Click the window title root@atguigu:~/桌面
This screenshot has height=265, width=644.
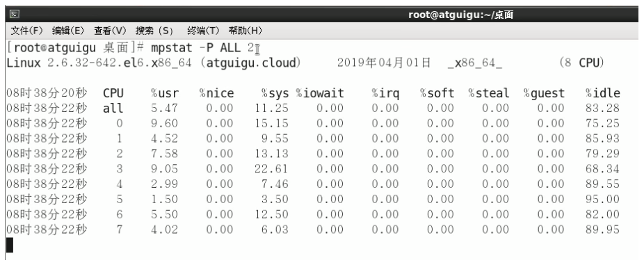coord(461,15)
